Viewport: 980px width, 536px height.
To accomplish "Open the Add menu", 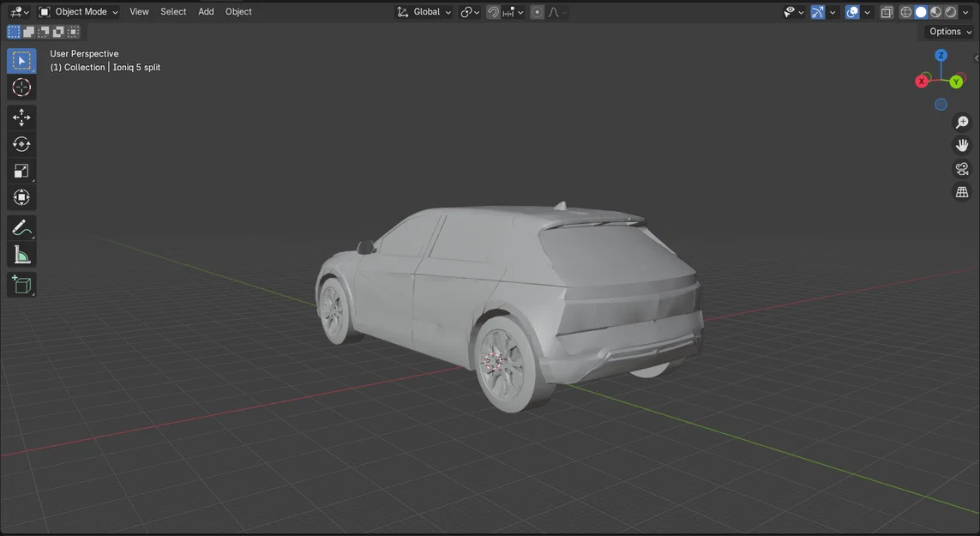I will click(x=205, y=11).
